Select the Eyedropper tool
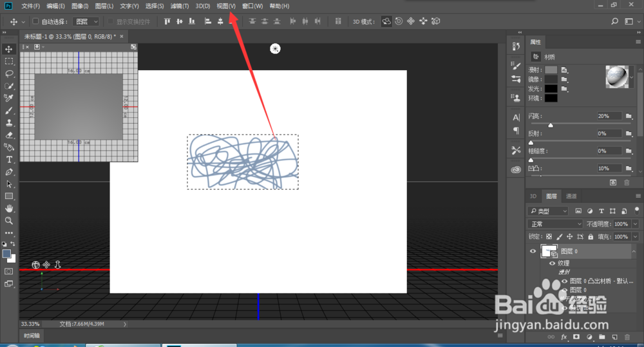 [8, 98]
